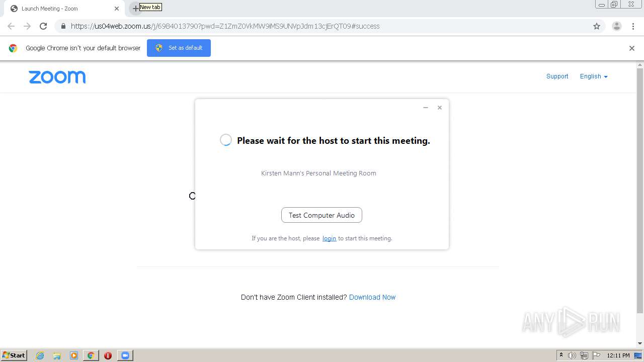The width and height of the screenshot is (644, 362).
Task: Go back with the browser back arrow
Action: point(11,26)
